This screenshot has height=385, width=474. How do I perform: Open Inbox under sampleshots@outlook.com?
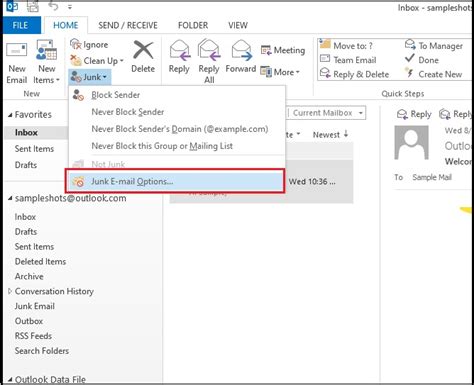(25, 217)
